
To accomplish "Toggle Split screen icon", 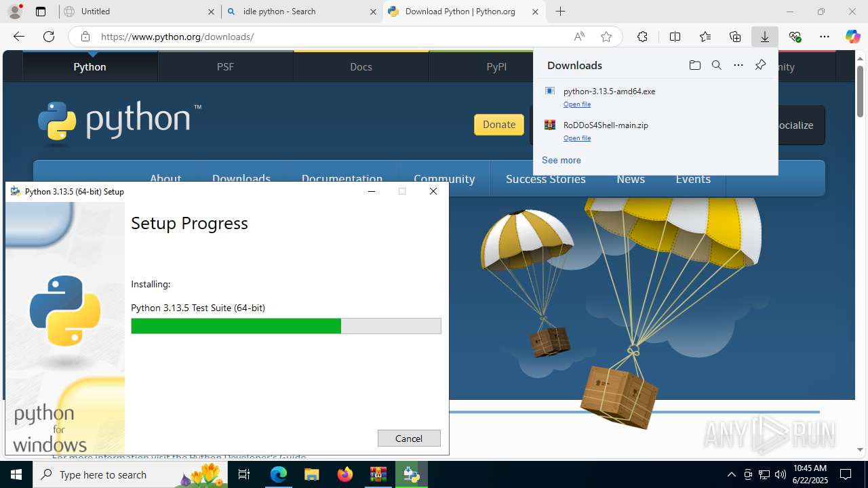I will click(675, 37).
